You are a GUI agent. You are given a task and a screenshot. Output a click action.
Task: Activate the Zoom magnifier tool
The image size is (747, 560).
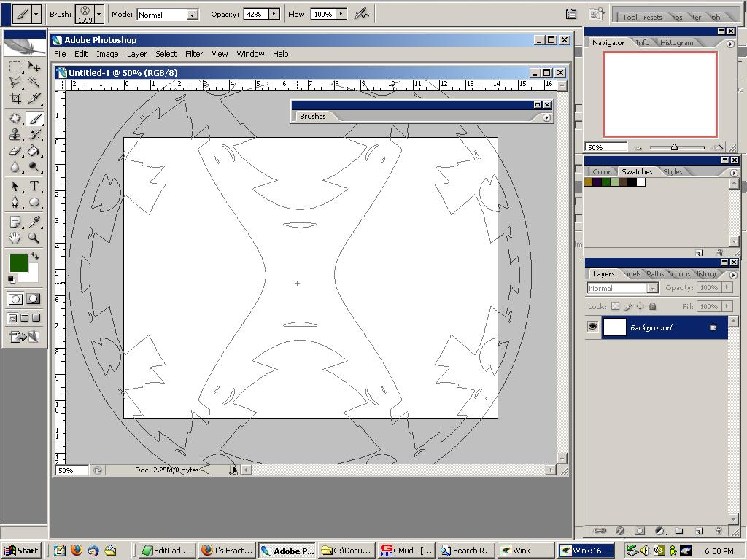pyautogui.click(x=34, y=238)
